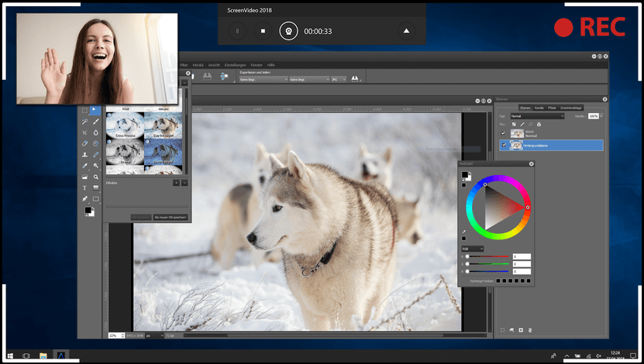Screen dimensions: 644x364
Task: Pause the ScreenVideo recording
Action: (x=237, y=31)
